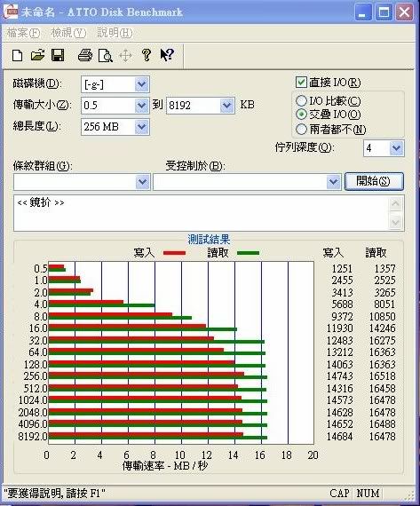Open the 檢視 menu
Screen dimensions: 420x506
(x=68, y=33)
